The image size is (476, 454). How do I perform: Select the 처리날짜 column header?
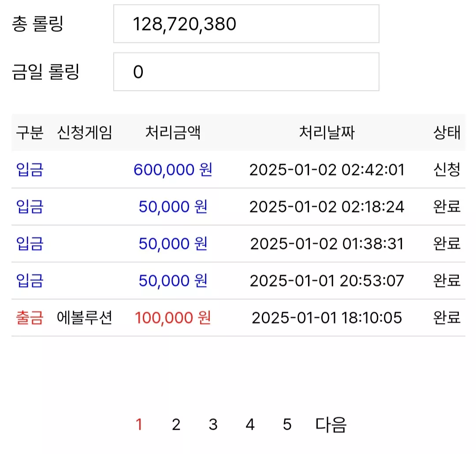point(327,132)
